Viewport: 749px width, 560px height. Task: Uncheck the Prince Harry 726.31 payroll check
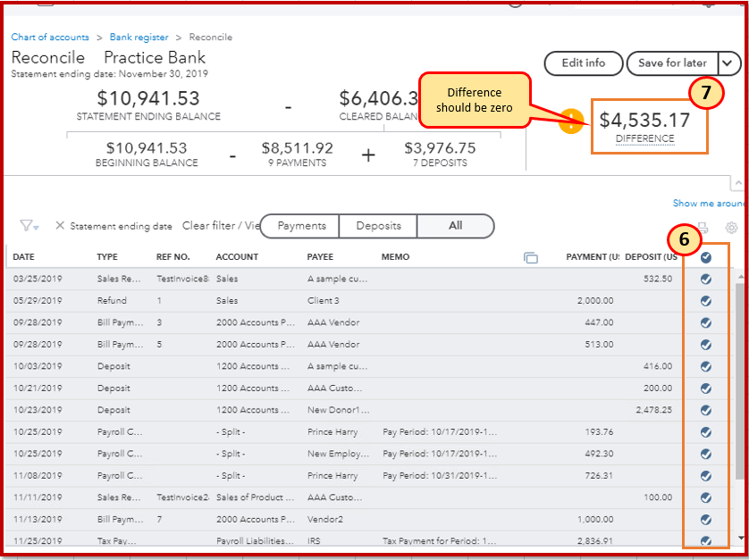pyautogui.click(x=706, y=476)
